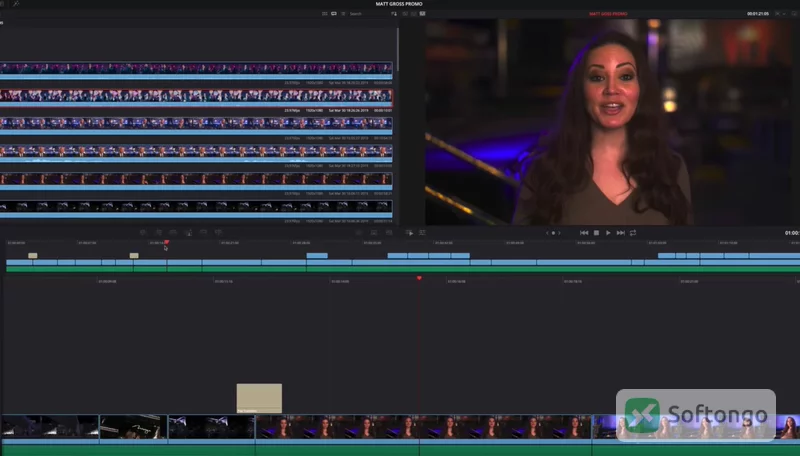Screen dimensions: 800x456
Task: Jump to the first frame
Action: (584, 233)
